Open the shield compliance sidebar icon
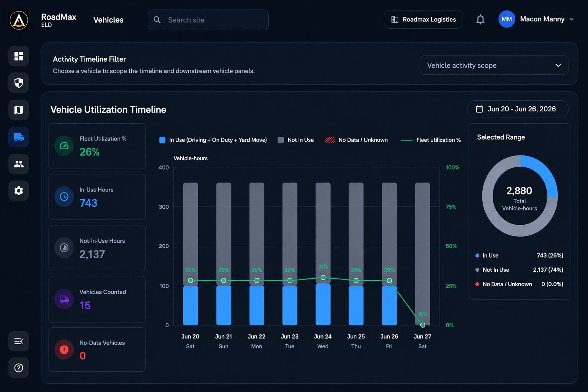The height and width of the screenshot is (392, 588). (x=19, y=83)
